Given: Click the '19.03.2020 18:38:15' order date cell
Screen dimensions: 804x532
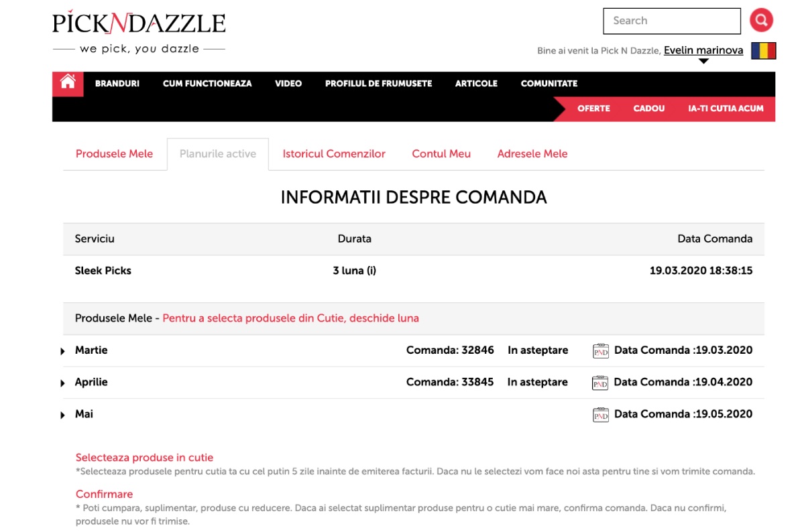Looking at the screenshot, I should (x=701, y=271).
